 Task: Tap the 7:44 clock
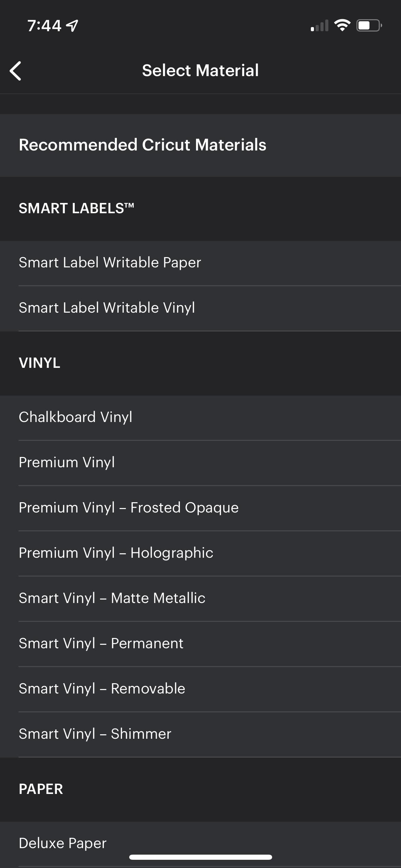coord(44,26)
